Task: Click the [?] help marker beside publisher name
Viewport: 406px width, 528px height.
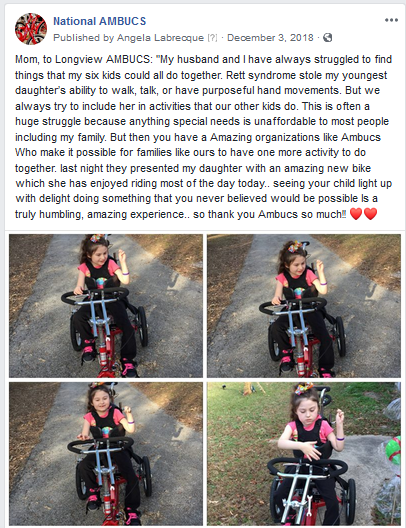Action: pos(212,38)
